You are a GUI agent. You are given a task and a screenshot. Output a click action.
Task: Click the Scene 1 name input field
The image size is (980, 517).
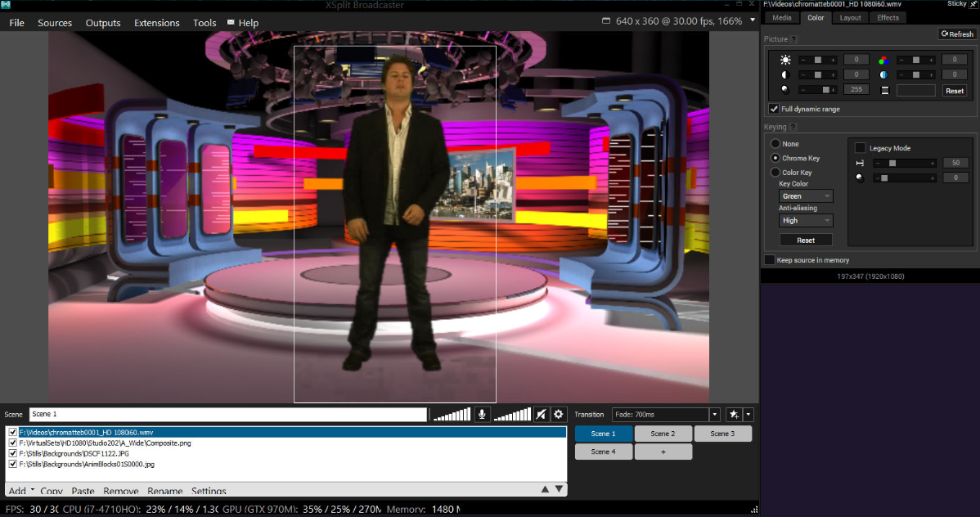229,414
